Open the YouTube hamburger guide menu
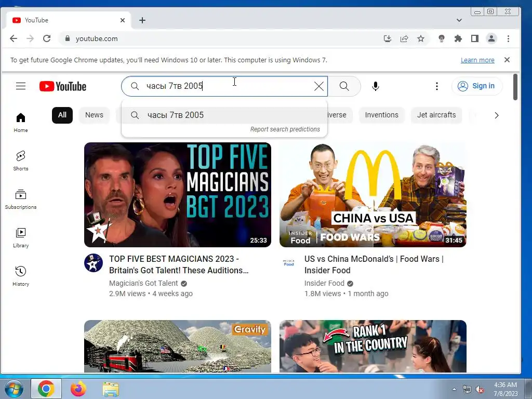Screen dimensions: 532x399 point(21,86)
